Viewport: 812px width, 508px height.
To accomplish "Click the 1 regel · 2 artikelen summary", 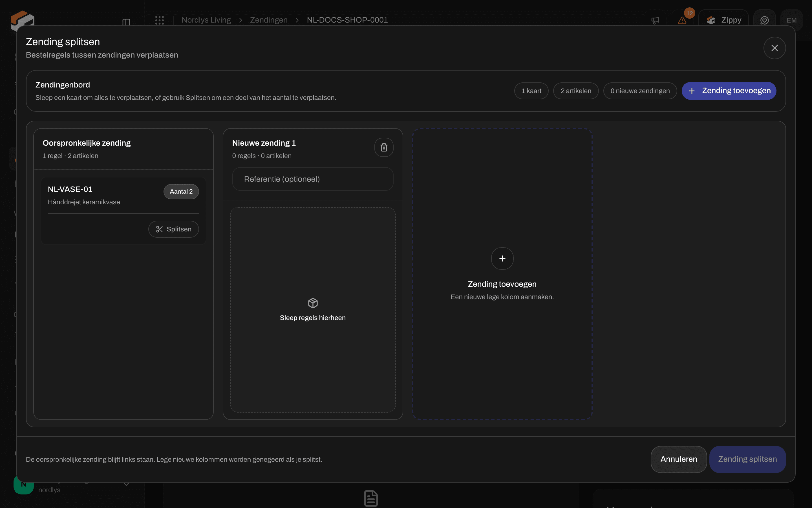I will (x=70, y=156).
